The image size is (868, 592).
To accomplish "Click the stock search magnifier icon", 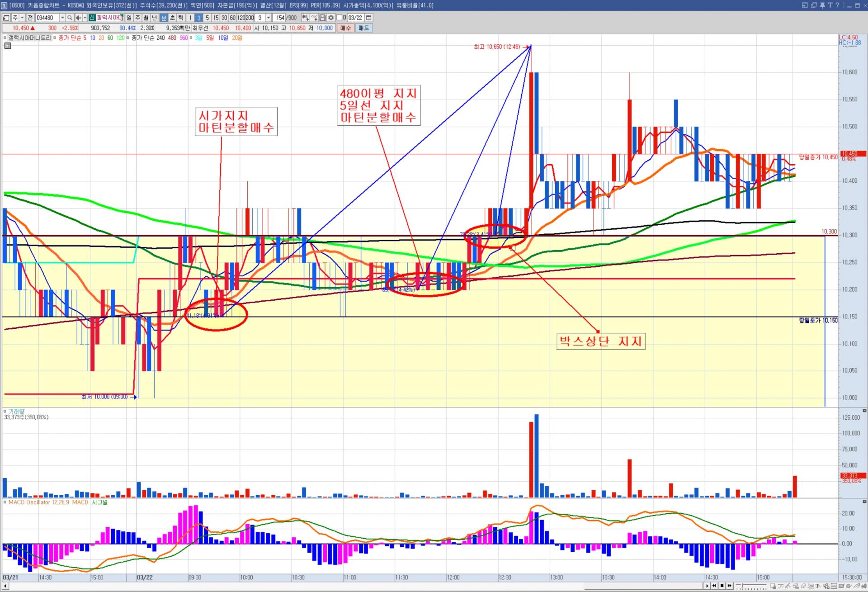I will (x=70, y=18).
